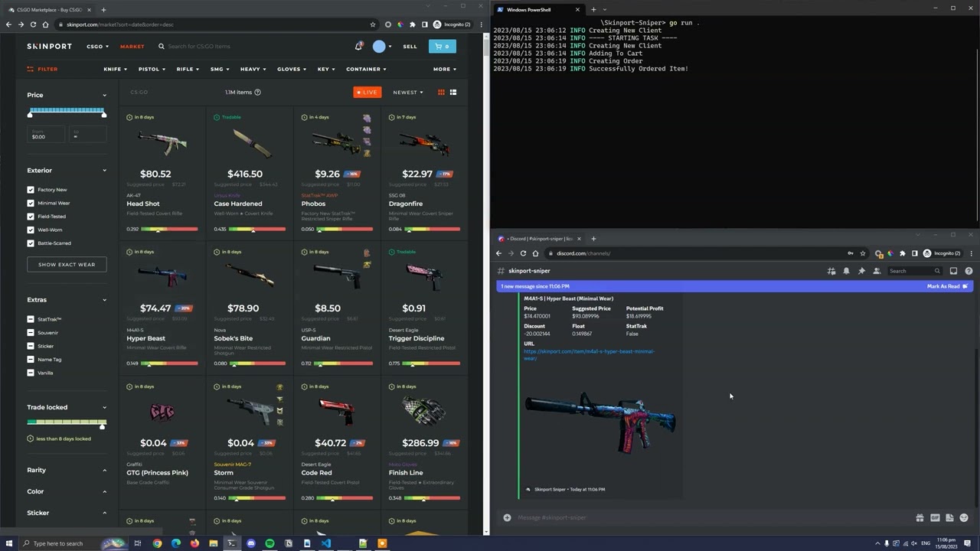Viewport: 980px width, 551px height.
Task: Open Discord threads icon in channel header
Action: (831, 271)
